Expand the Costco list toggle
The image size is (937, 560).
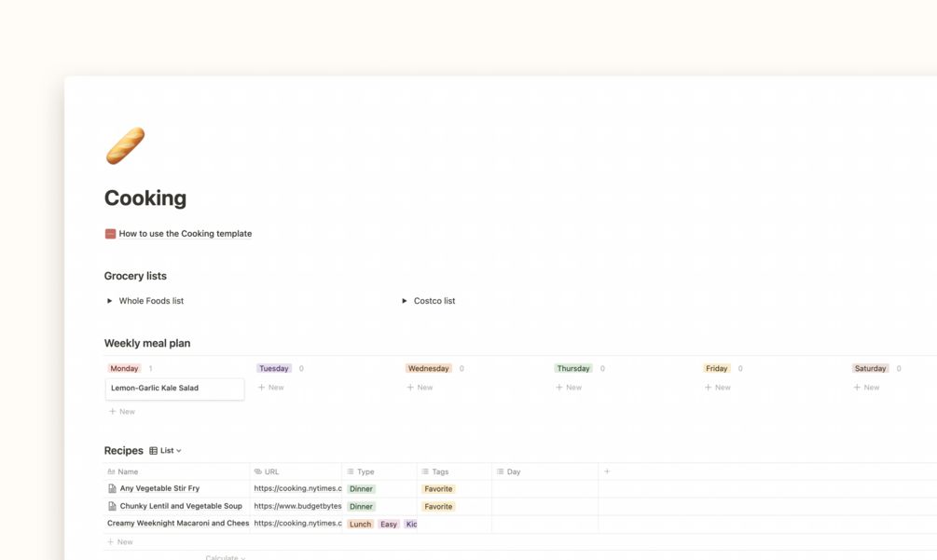[405, 301]
